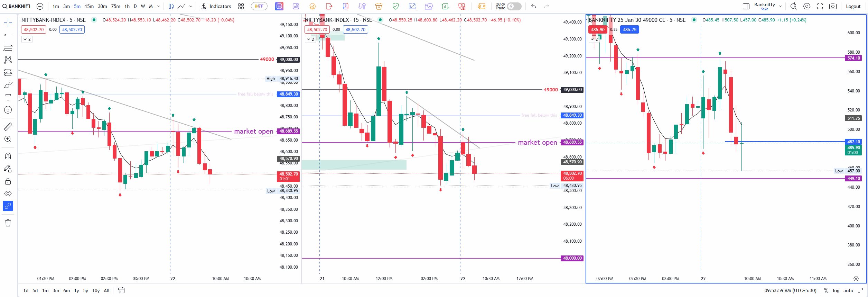Viewport: 868px width, 297px height.
Task: Toggle the log price scale
Action: pyautogui.click(x=836, y=290)
